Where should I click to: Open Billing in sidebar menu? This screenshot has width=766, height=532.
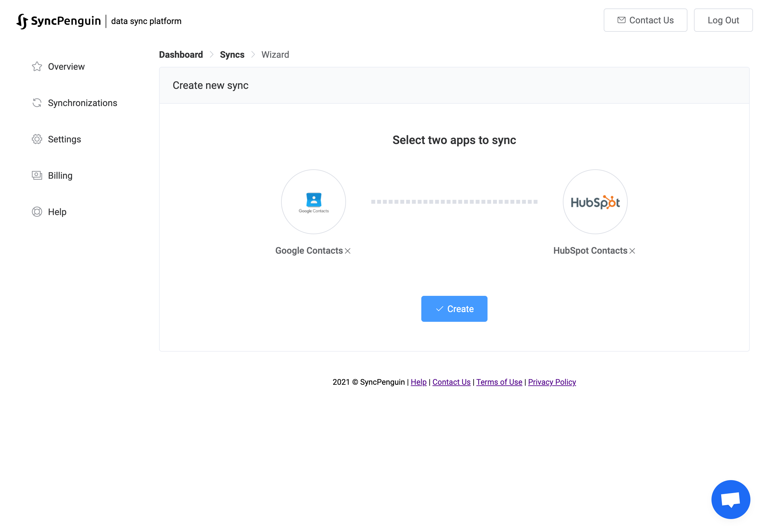[x=60, y=176]
